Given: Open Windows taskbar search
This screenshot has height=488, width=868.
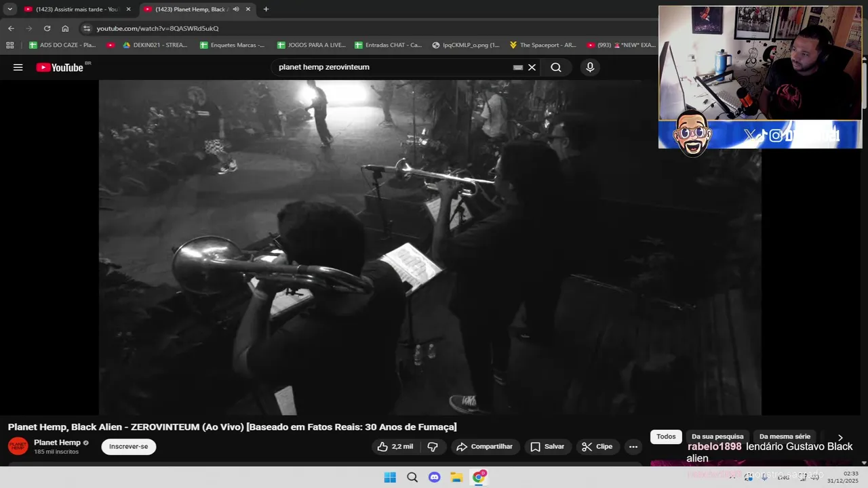Looking at the screenshot, I should (412, 477).
